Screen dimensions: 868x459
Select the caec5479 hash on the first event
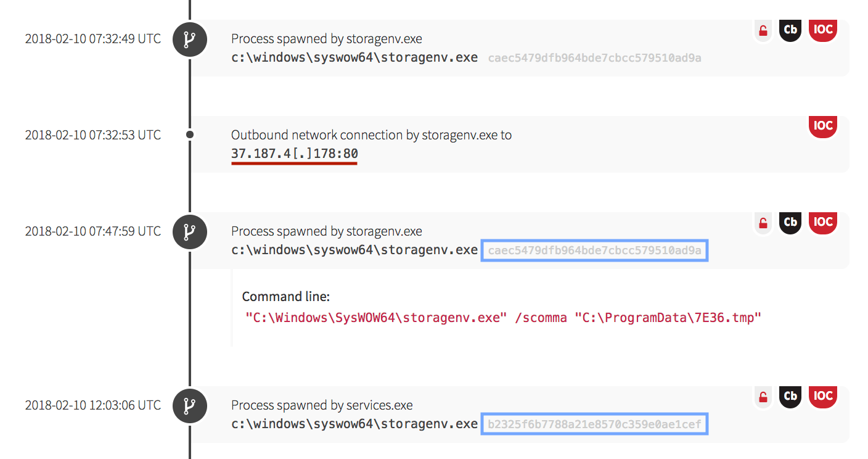pyautogui.click(x=594, y=57)
